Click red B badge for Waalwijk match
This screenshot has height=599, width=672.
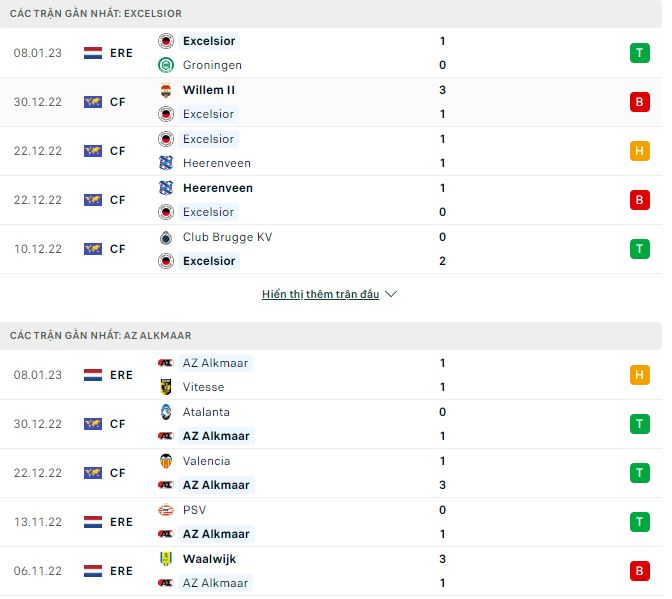639,571
